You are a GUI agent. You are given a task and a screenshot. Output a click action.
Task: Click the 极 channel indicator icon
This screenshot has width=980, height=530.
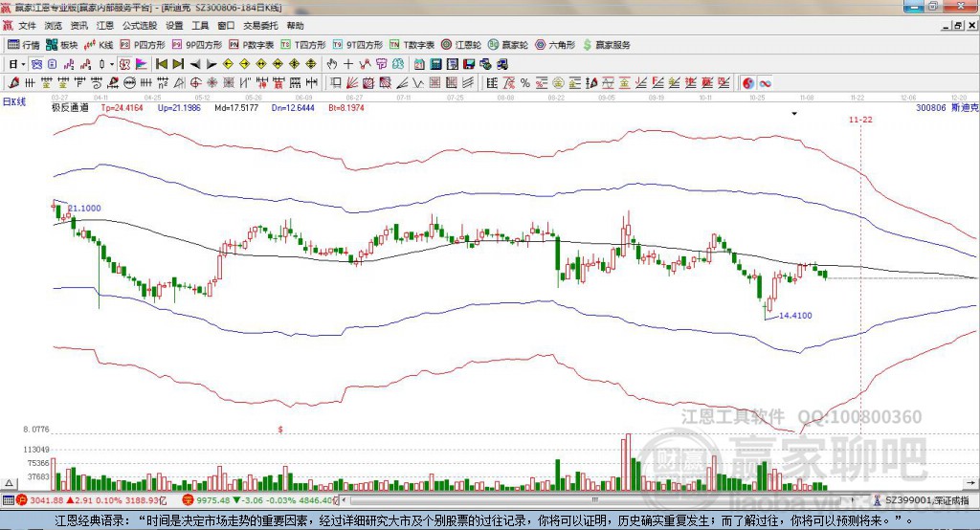coord(125,64)
